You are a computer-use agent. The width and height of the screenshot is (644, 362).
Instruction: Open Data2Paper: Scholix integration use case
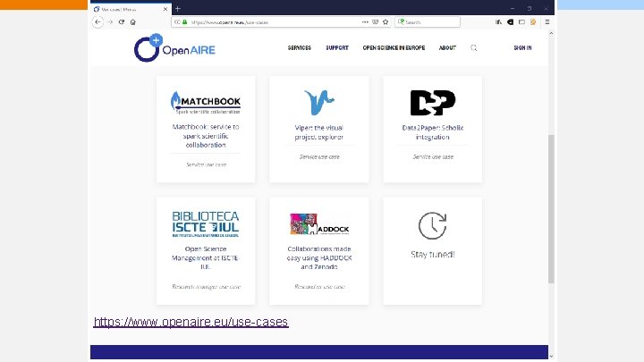[x=433, y=132]
